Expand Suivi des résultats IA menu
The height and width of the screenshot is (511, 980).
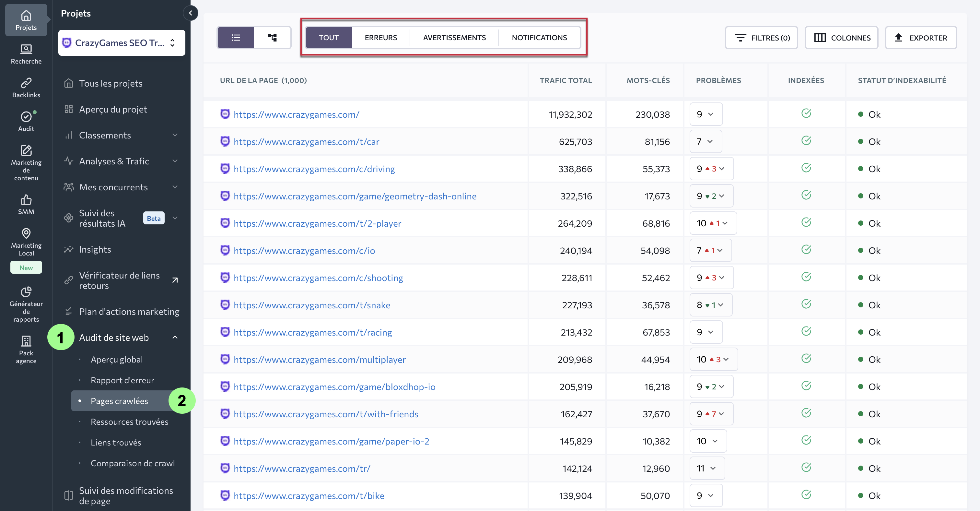(175, 218)
